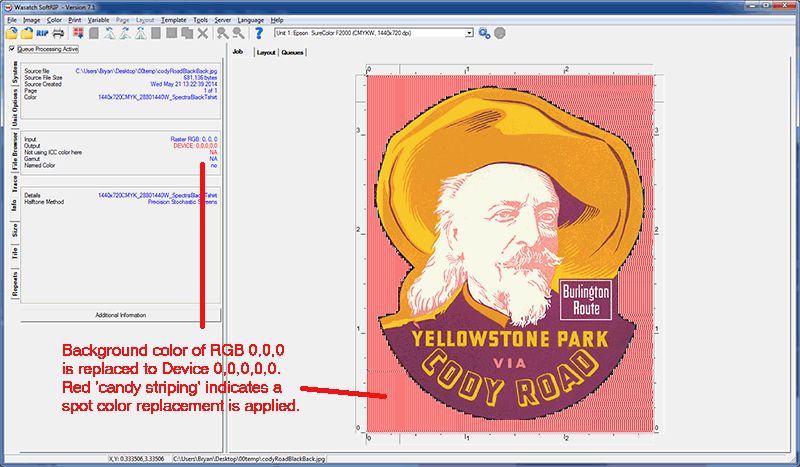Open the Color menu
The width and height of the screenshot is (800, 467).
(x=54, y=20)
